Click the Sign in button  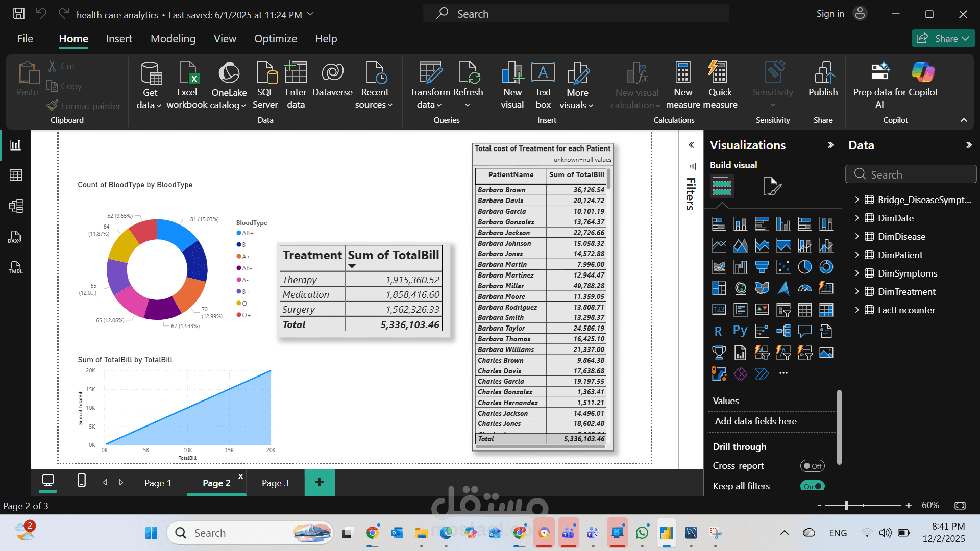(830, 14)
